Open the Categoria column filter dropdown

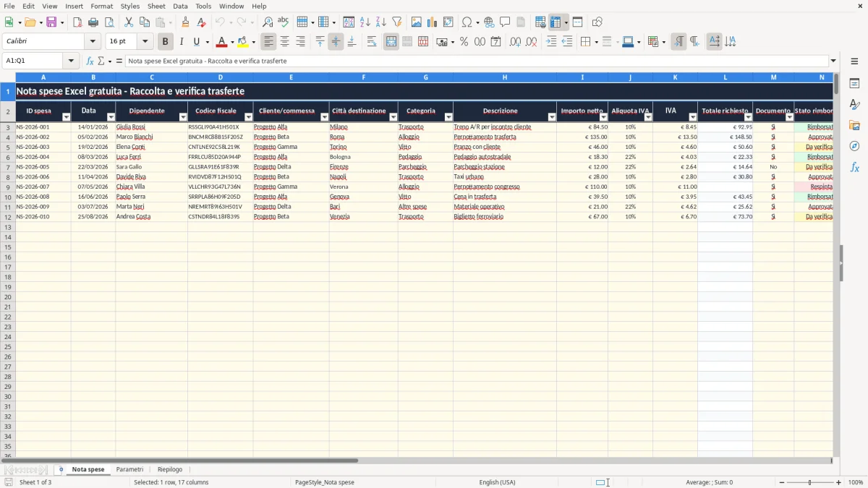tap(448, 116)
